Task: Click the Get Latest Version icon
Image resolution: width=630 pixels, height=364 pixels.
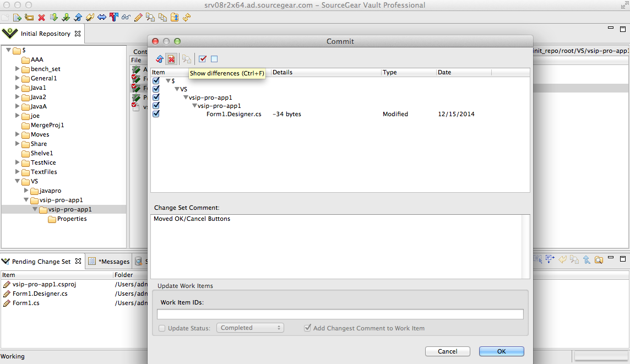Action: [x=53, y=17]
